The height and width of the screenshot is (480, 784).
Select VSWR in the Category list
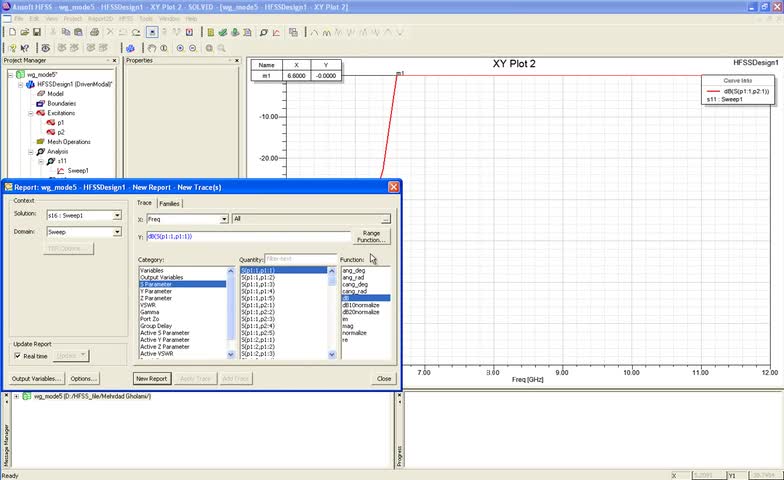148,305
